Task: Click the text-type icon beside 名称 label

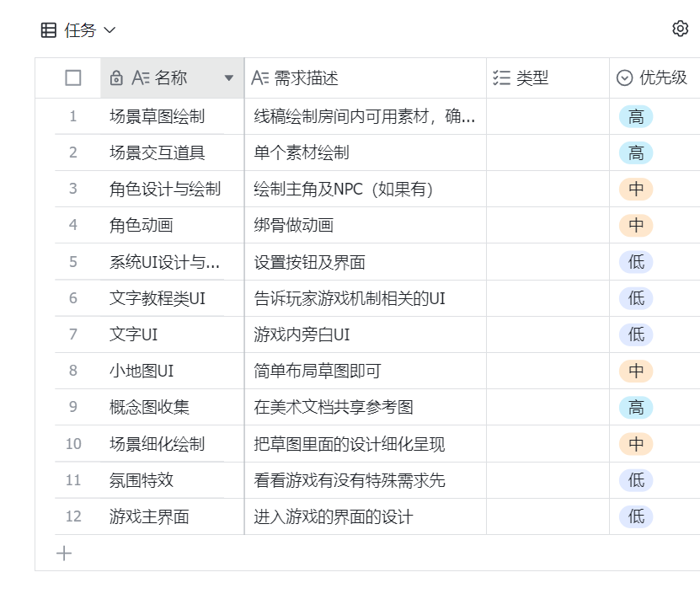Action: coord(141,78)
